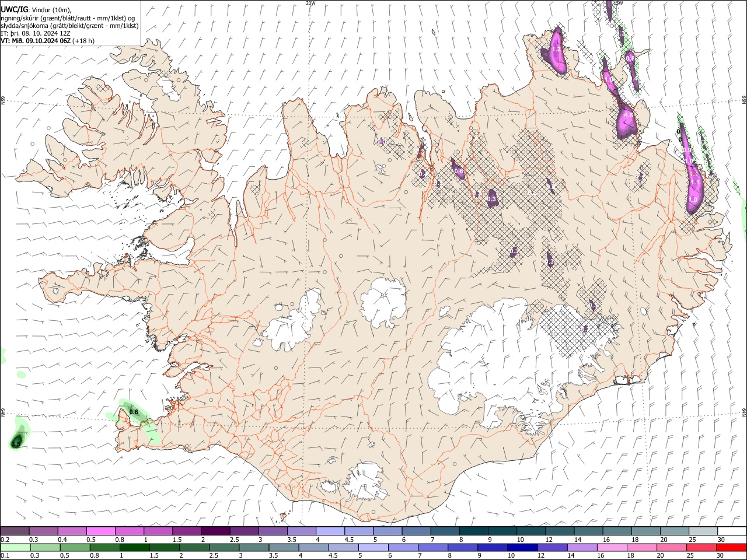The height and width of the screenshot is (560, 747).
Task: Select the bright red 30 rain legend swatch
Action: [731, 547]
